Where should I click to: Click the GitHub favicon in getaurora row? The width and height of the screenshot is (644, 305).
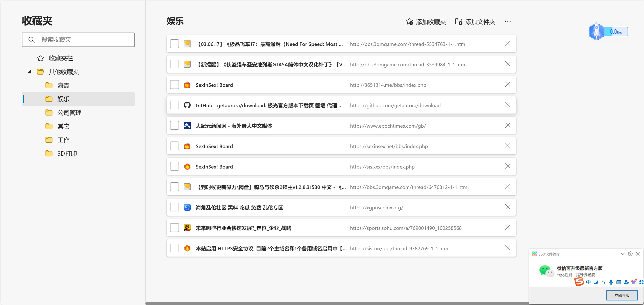coord(187,105)
